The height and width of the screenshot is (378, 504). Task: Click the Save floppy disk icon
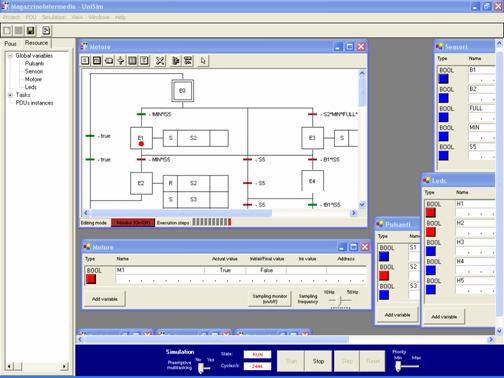pyautogui.click(x=30, y=31)
